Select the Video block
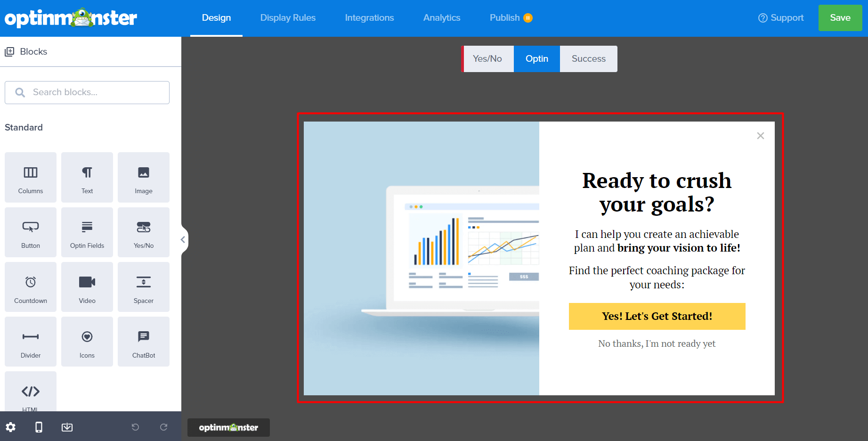The height and width of the screenshot is (441, 868). [87, 287]
